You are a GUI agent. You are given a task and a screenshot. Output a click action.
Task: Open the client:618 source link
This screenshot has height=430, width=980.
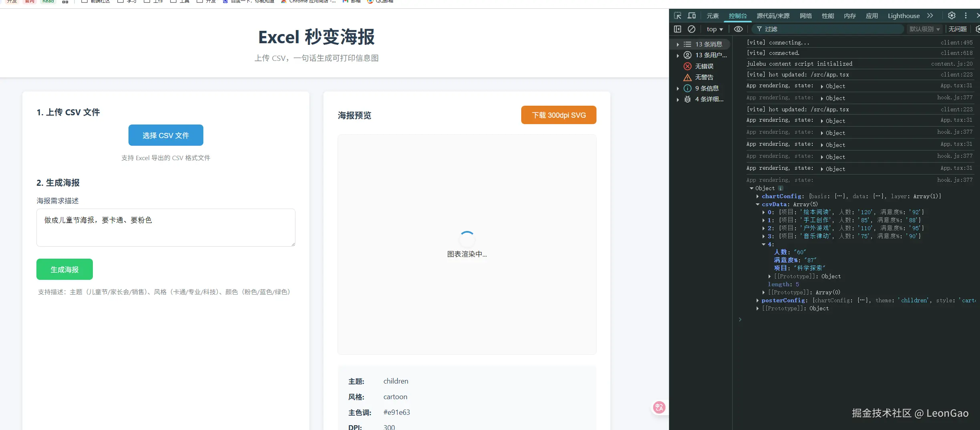point(956,53)
